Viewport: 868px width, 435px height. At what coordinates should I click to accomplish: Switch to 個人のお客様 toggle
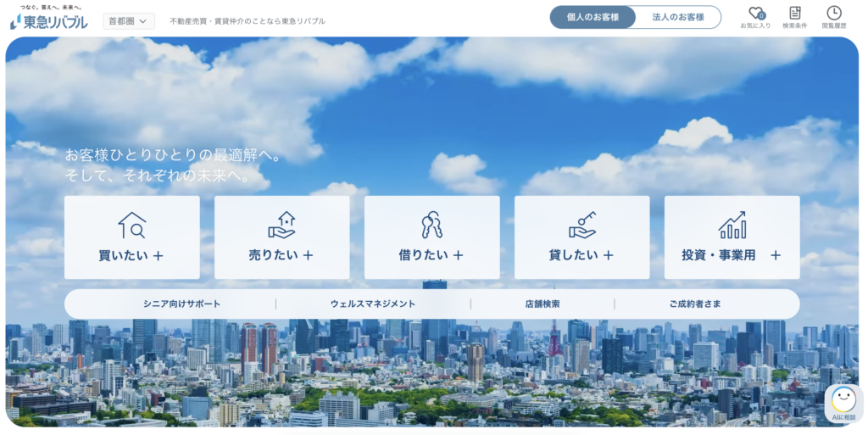[x=593, y=17]
